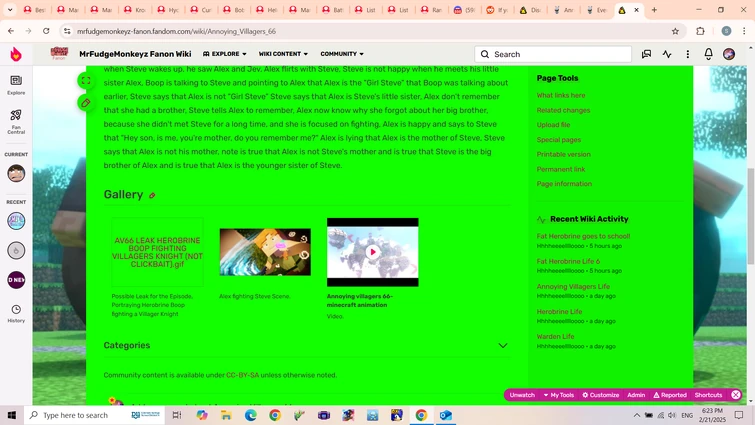Open Related changes link
The width and height of the screenshot is (755, 425).
tap(563, 110)
